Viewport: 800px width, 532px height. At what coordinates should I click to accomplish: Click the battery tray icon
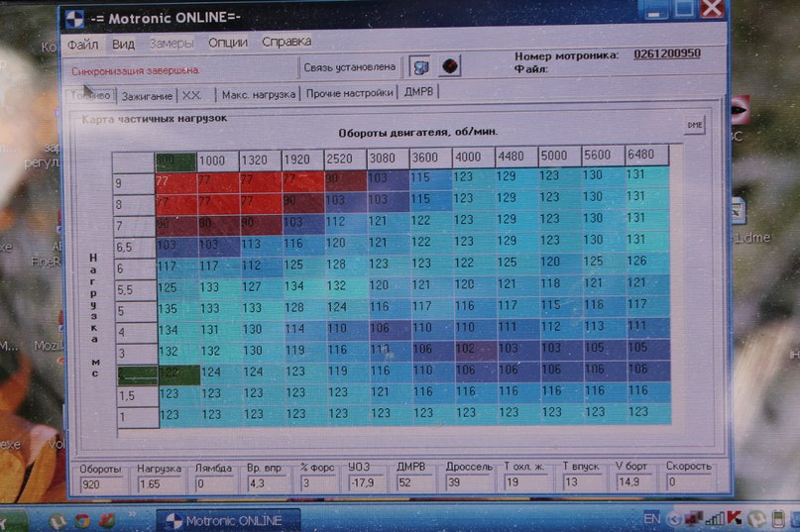tap(778, 519)
